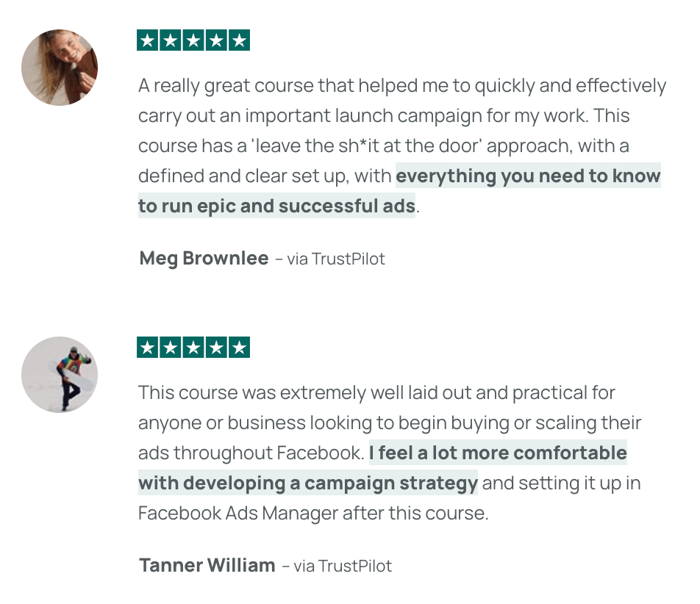This screenshot has width=700, height=604.
Task: Click highlighted text 'everything you need to know'
Action: point(528,176)
